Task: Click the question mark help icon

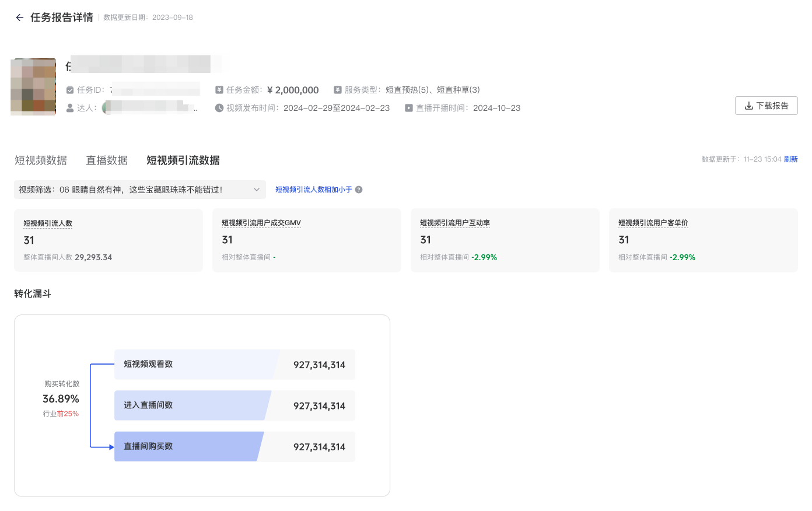Action: click(359, 190)
